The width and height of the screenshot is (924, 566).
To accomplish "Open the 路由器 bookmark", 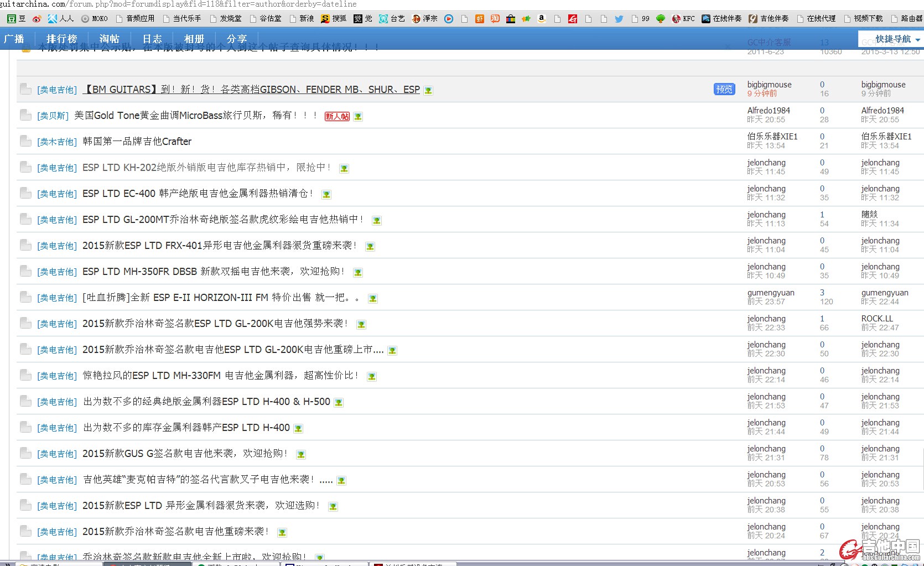I will pyautogui.click(x=906, y=19).
